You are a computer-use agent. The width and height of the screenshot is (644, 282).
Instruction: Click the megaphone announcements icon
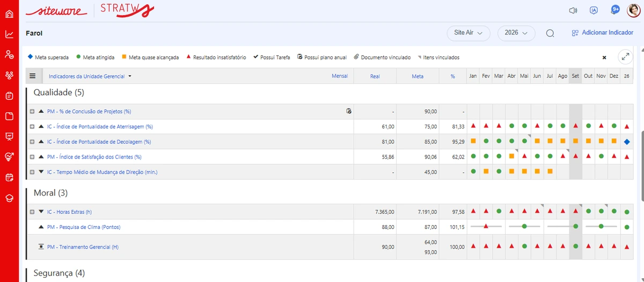[573, 10]
